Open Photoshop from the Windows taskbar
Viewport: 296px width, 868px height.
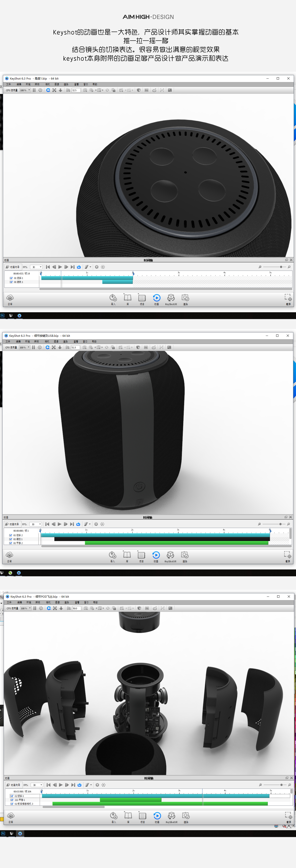click(3, 315)
